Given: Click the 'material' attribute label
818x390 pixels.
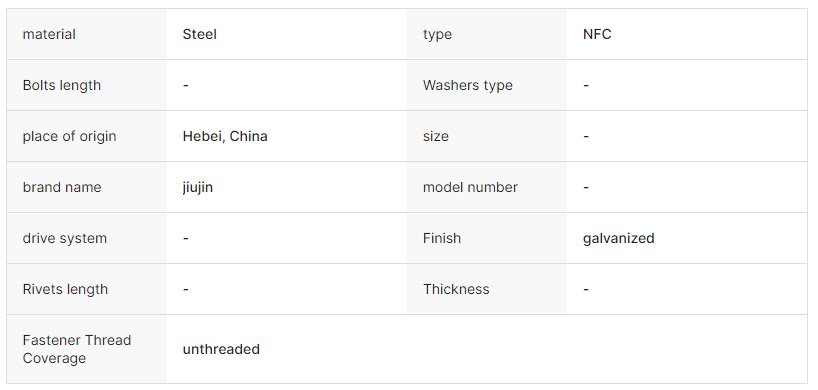Looking at the screenshot, I should pos(49,34).
